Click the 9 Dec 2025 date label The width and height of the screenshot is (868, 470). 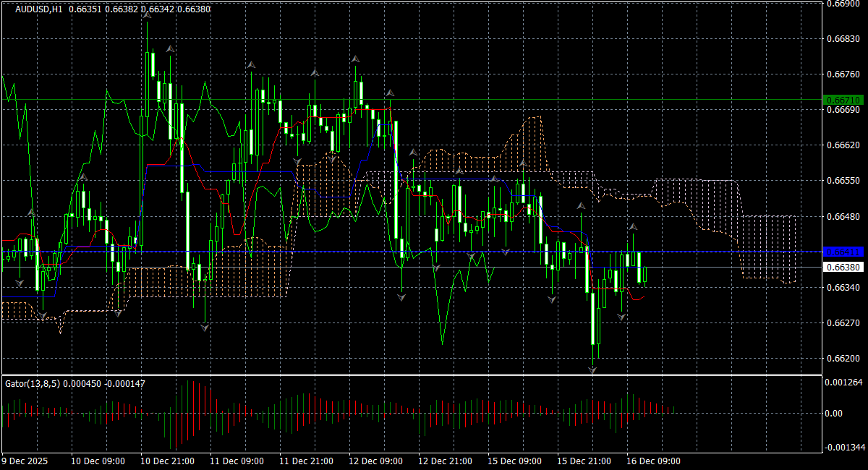(x=25, y=461)
